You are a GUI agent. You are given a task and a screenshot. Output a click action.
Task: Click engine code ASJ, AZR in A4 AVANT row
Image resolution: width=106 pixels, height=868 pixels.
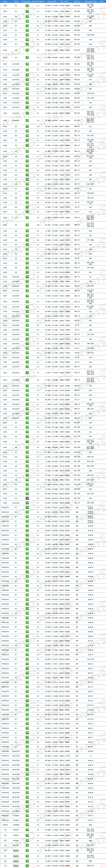90,98
